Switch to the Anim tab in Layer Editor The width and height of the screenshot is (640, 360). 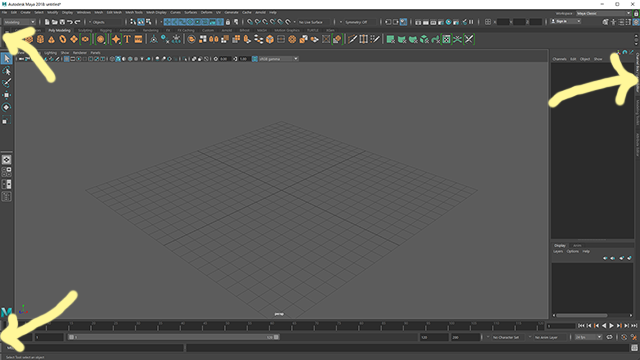pos(577,245)
